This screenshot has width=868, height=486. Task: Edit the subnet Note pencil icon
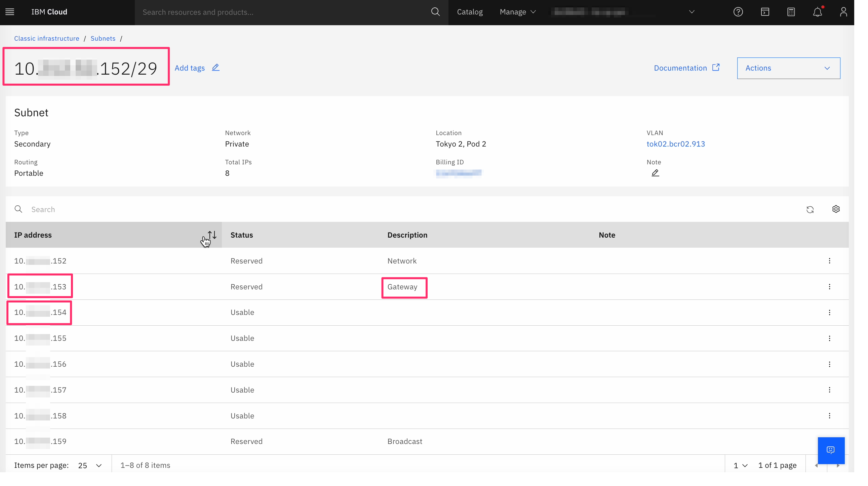(x=655, y=173)
